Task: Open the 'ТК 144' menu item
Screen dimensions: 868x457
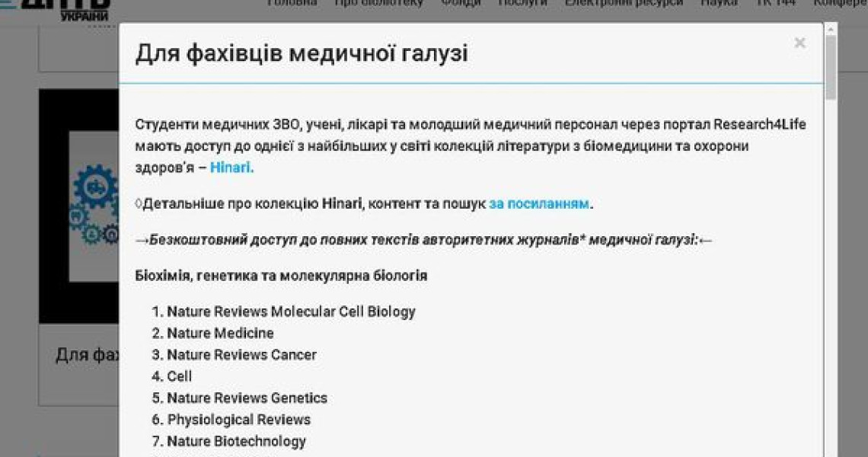Action: pos(776,3)
